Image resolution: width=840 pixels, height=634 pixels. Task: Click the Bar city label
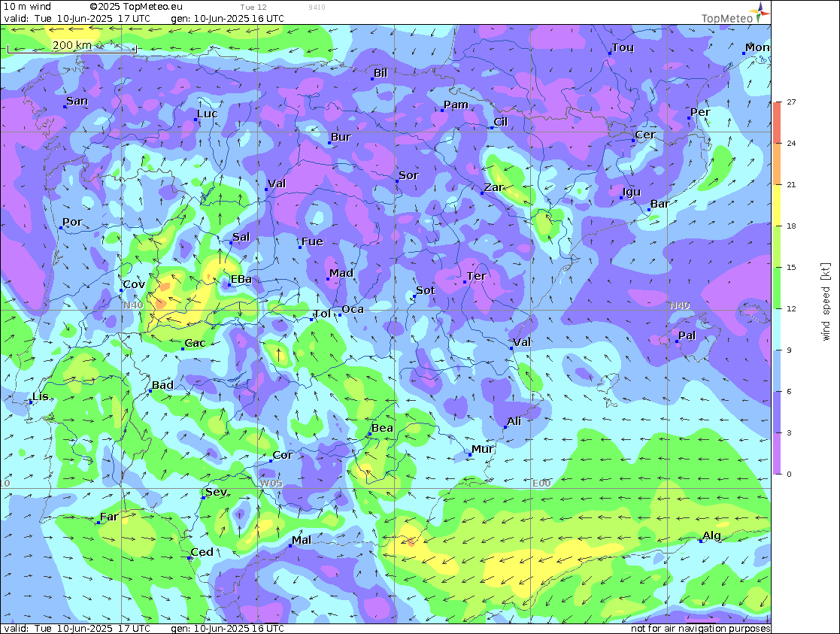pyautogui.click(x=660, y=204)
